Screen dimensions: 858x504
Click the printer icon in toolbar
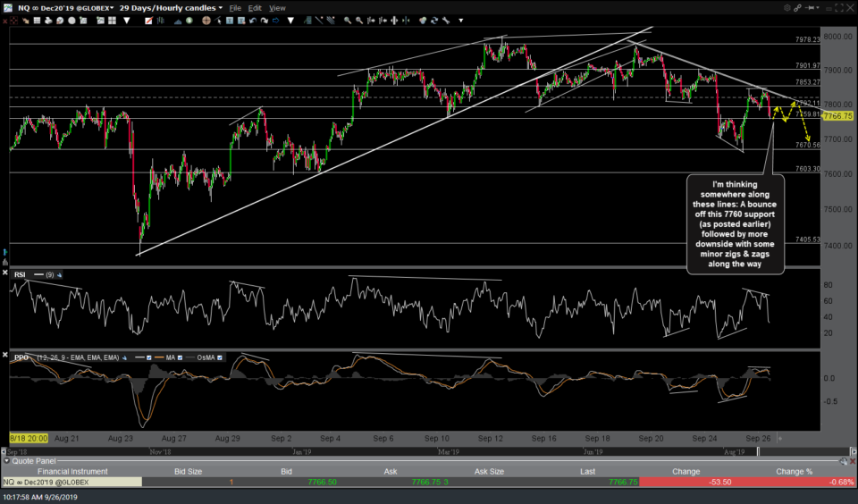click(x=48, y=21)
